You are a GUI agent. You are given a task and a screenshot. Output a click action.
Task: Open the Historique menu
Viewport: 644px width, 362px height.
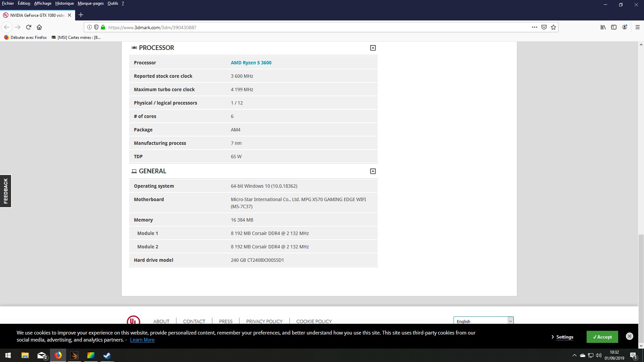pos(64,3)
